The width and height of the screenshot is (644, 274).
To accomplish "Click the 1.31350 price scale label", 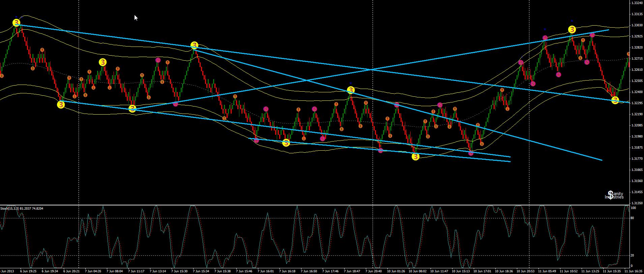I will [x=637, y=203].
